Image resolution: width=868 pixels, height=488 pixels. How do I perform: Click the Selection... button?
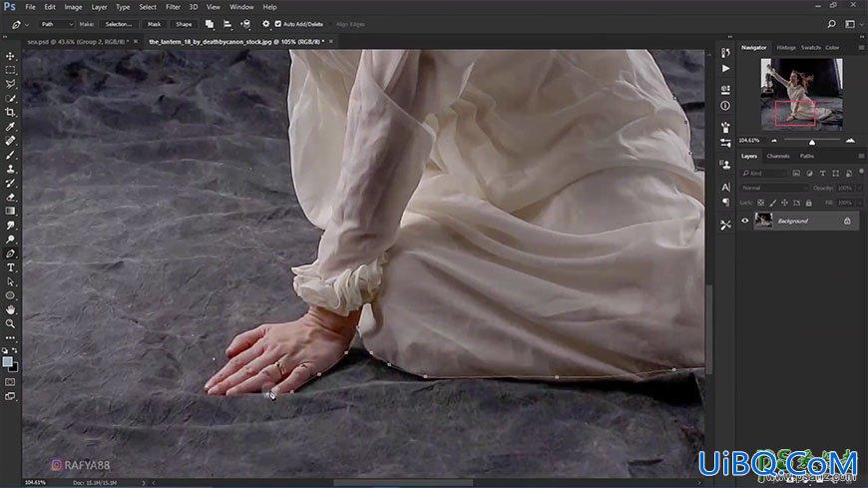(x=119, y=24)
